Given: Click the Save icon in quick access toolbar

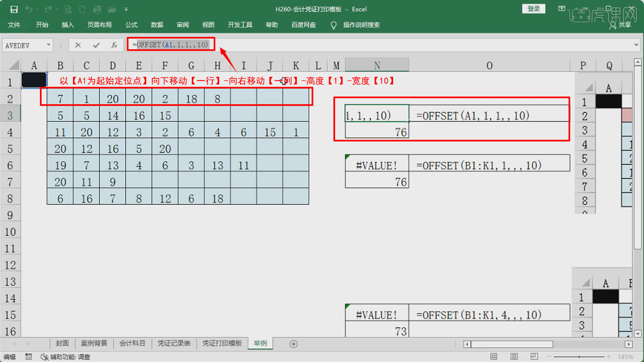Looking at the screenshot, I should pos(14,9).
